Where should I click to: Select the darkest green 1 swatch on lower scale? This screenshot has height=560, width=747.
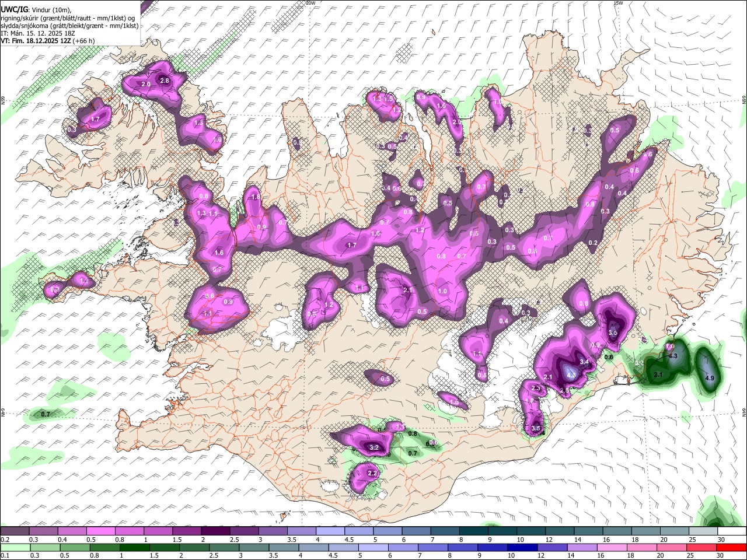click(134, 547)
